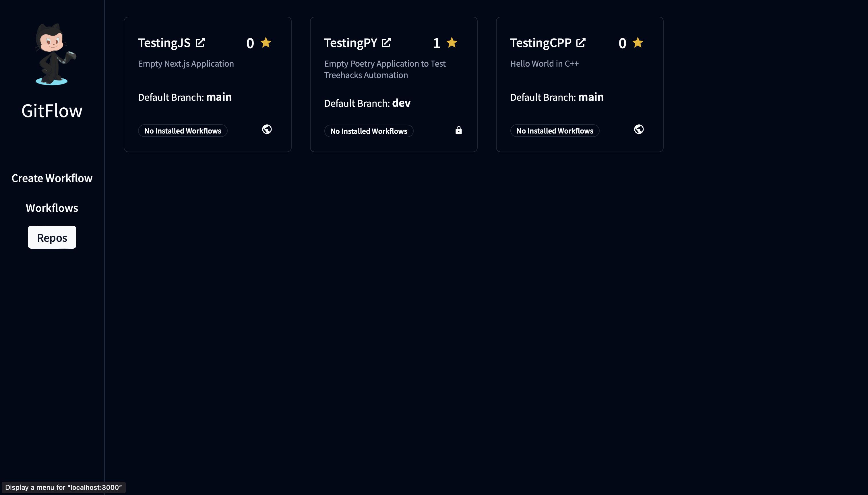
Task: Open TestingPY external link icon
Action: pyautogui.click(x=386, y=43)
